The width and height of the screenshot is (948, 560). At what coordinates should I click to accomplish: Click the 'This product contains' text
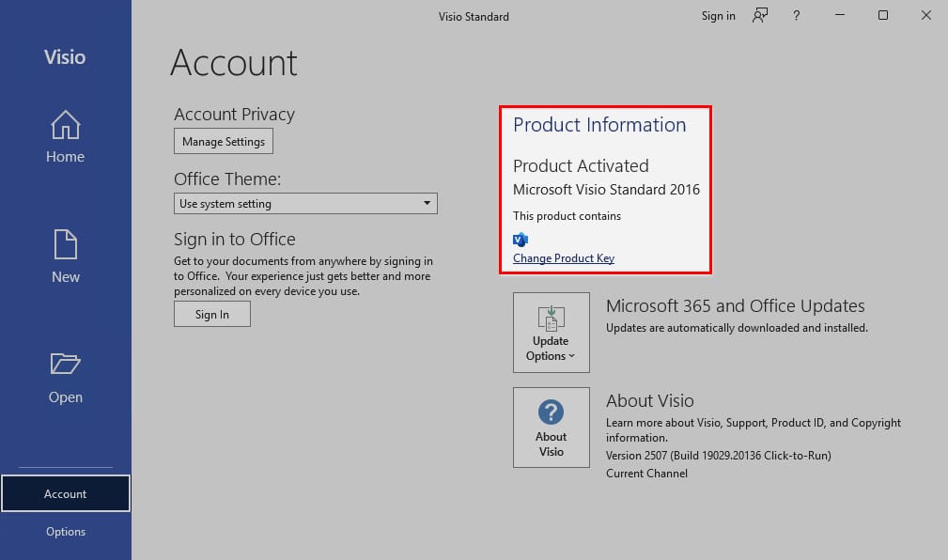pos(567,216)
